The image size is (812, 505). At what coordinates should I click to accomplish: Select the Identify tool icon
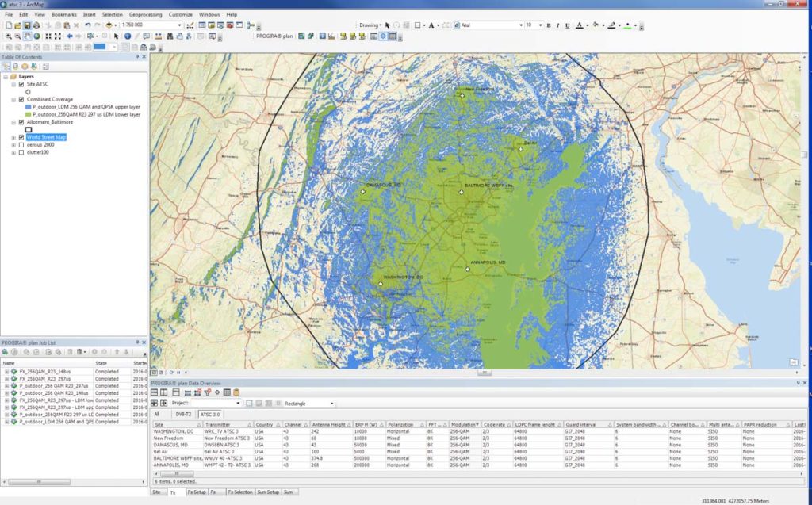click(x=128, y=36)
